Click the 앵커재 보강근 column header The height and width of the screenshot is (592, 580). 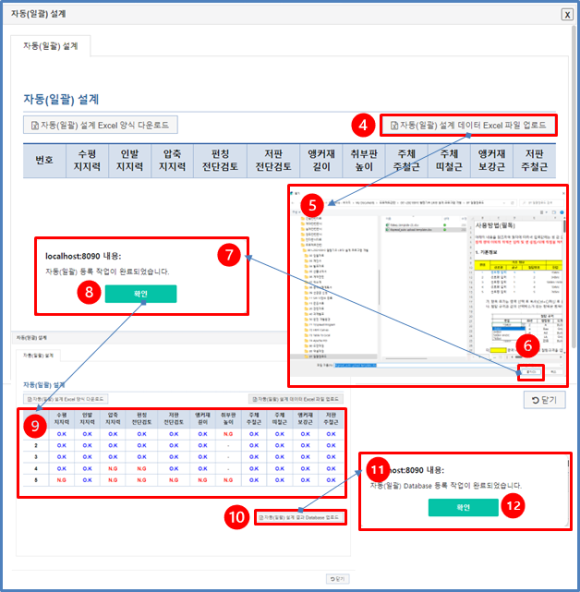point(491,160)
